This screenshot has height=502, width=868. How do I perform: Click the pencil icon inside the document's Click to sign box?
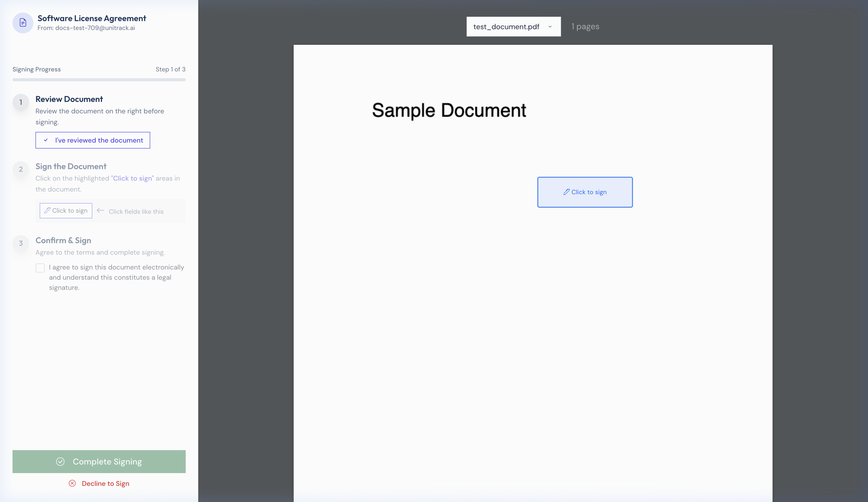click(566, 192)
